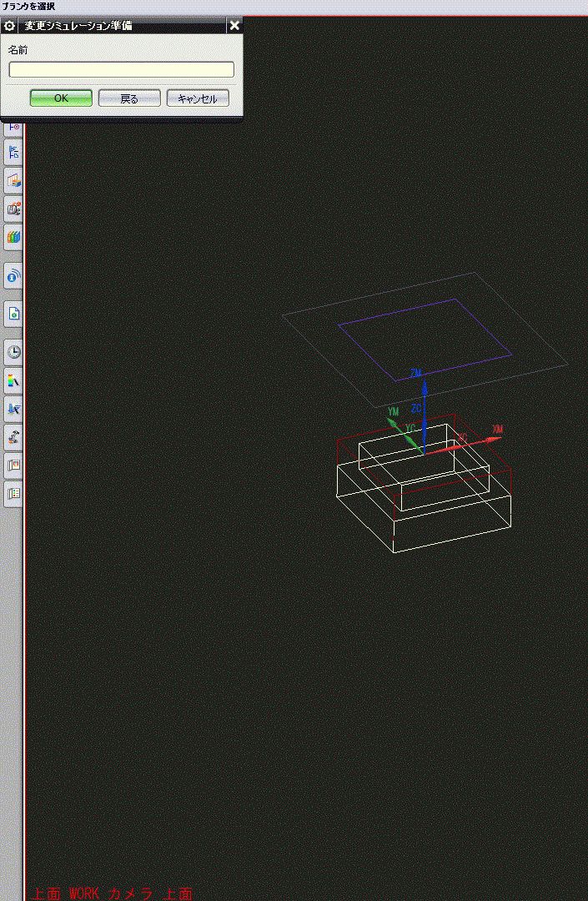Screen dimensions: 588x901
Task: Open the Reuse Library colored books tab
Action: 13,237
